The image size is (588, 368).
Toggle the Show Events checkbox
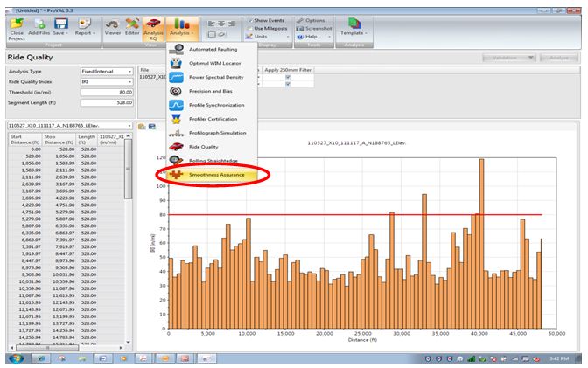pyautogui.click(x=249, y=21)
